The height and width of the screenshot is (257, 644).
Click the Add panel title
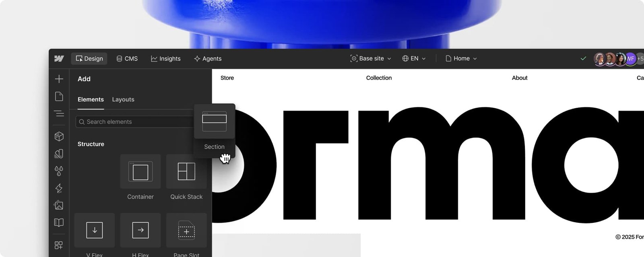84,79
